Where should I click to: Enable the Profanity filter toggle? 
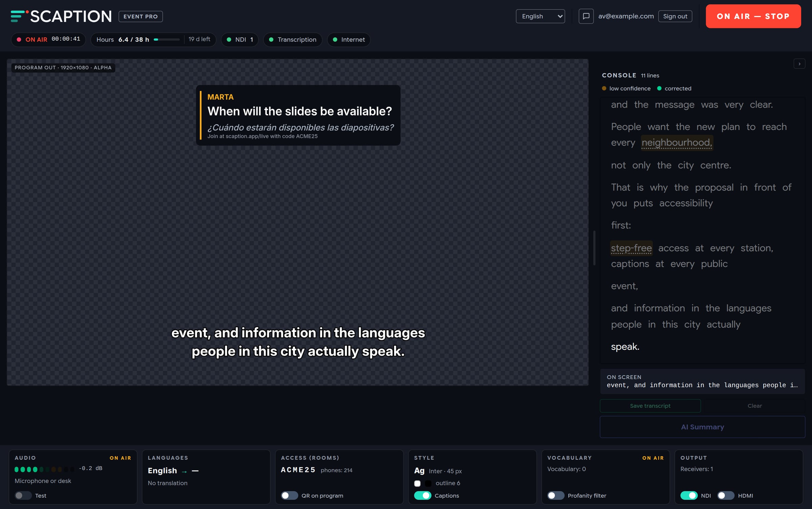pyautogui.click(x=556, y=495)
